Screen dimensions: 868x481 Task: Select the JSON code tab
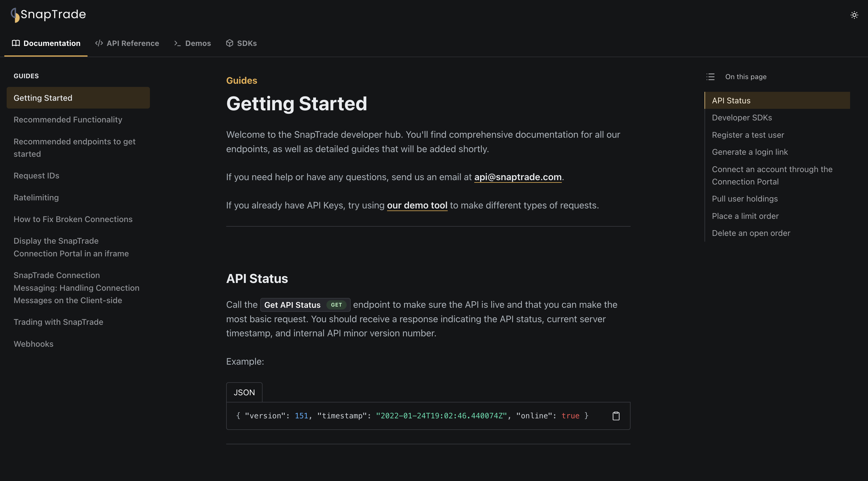coord(244,392)
